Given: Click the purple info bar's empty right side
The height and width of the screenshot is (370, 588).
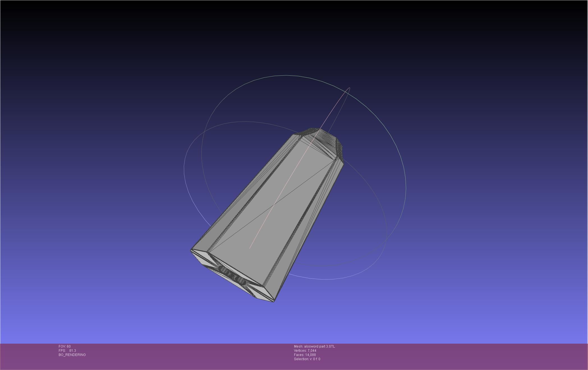Looking at the screenshot, I should pos(477,356).
